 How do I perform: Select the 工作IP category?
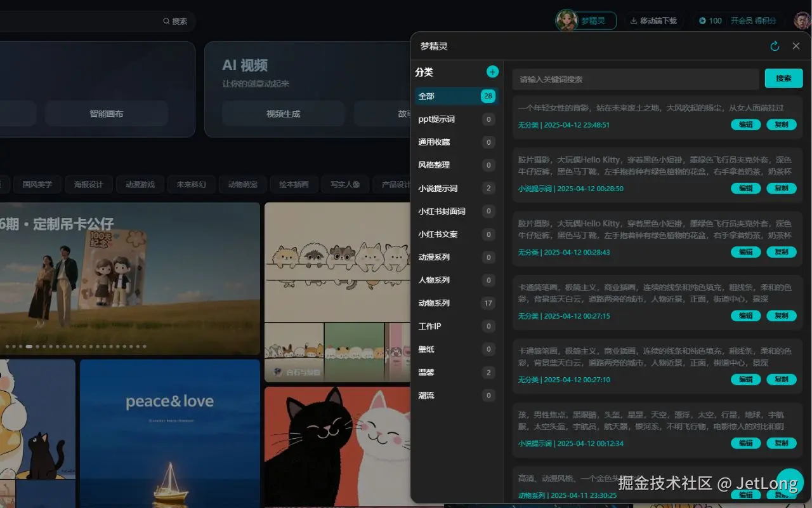(455, 326)
